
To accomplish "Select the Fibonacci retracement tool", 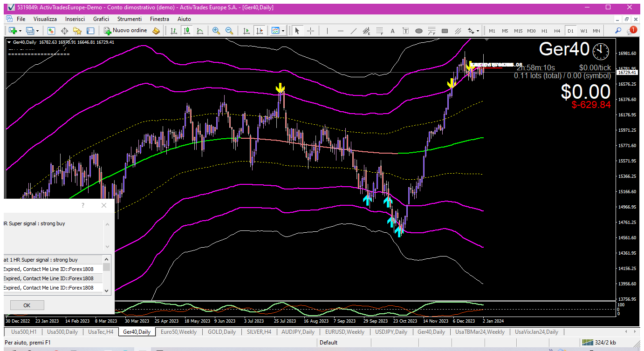I will pos(380,31).
